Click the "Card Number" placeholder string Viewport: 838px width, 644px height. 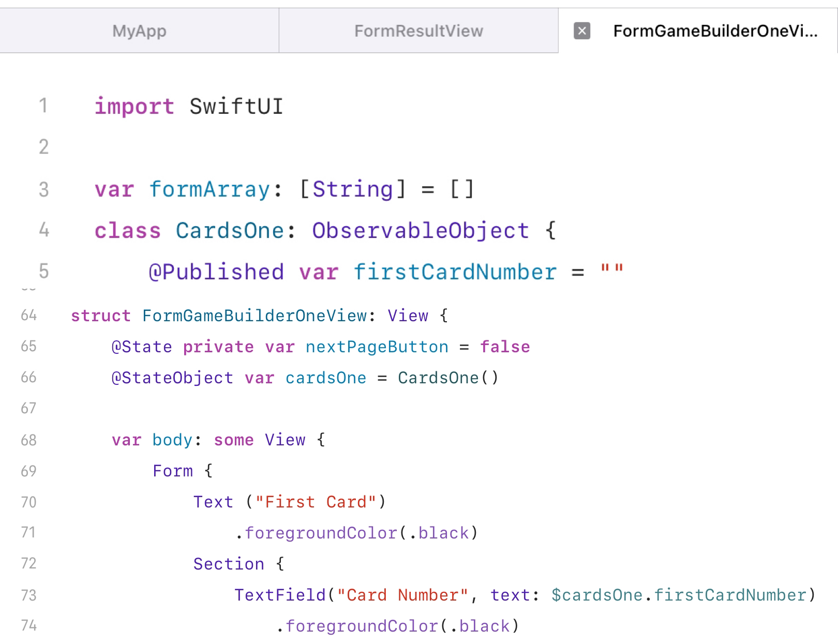pos(402,595)
